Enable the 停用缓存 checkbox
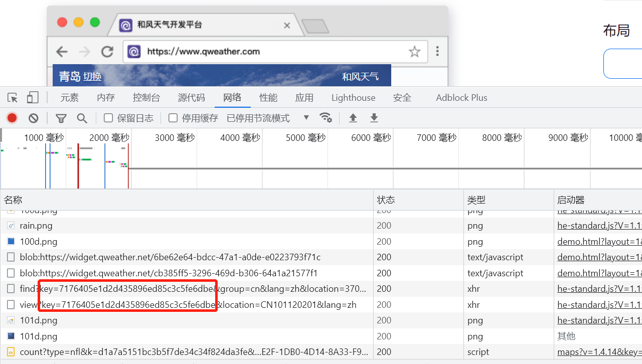This screenshot has height=364, width=642. [x=173, y=118]
